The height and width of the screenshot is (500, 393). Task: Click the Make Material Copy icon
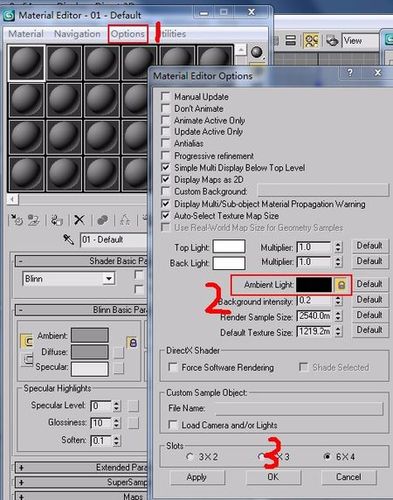(102, 220)
